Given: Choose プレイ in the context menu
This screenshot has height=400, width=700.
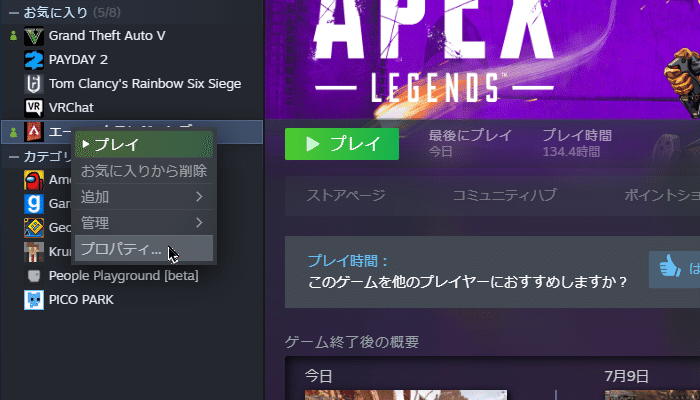Looking at the screenshot, I should (144, 144).
